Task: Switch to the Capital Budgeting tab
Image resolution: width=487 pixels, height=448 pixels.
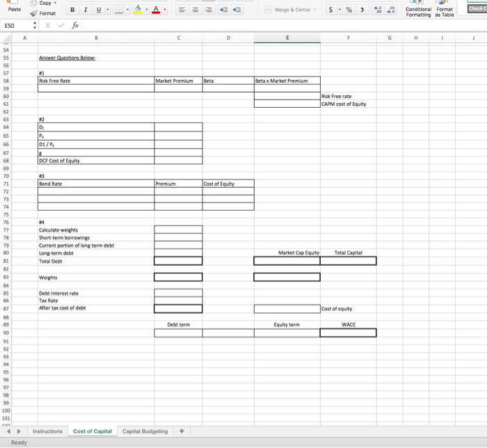Action: tap(145, 431)
